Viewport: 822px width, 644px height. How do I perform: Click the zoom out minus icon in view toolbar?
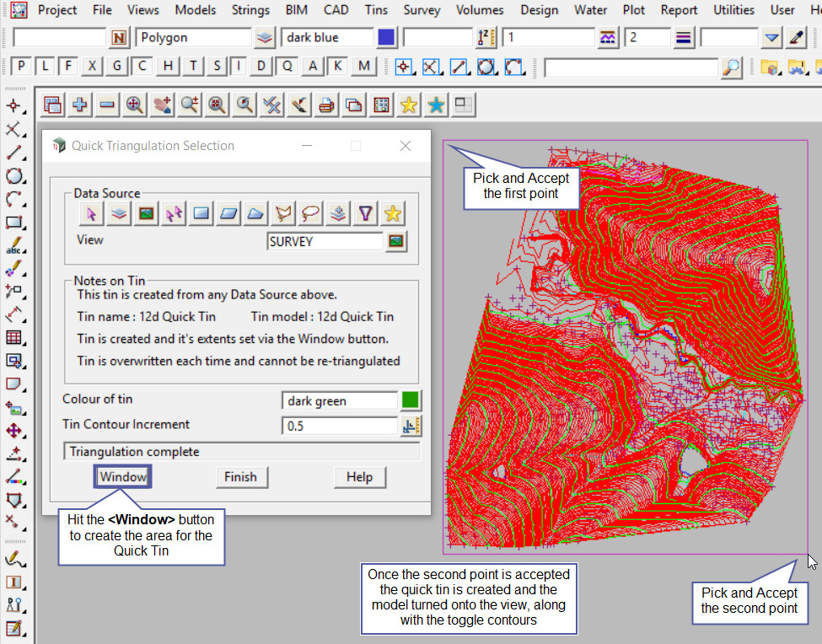(x=107, y=105)
